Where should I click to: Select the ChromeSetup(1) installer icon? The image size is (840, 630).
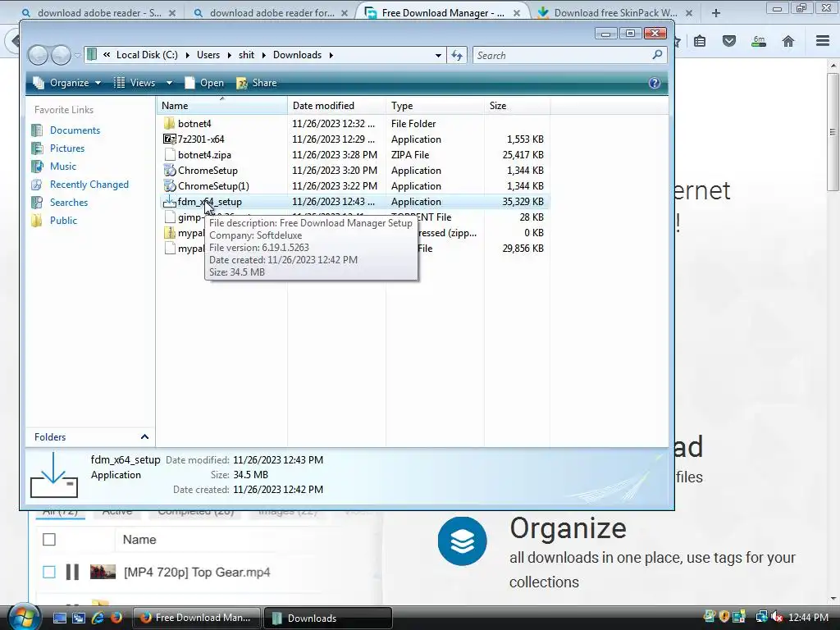pos(169,186)
